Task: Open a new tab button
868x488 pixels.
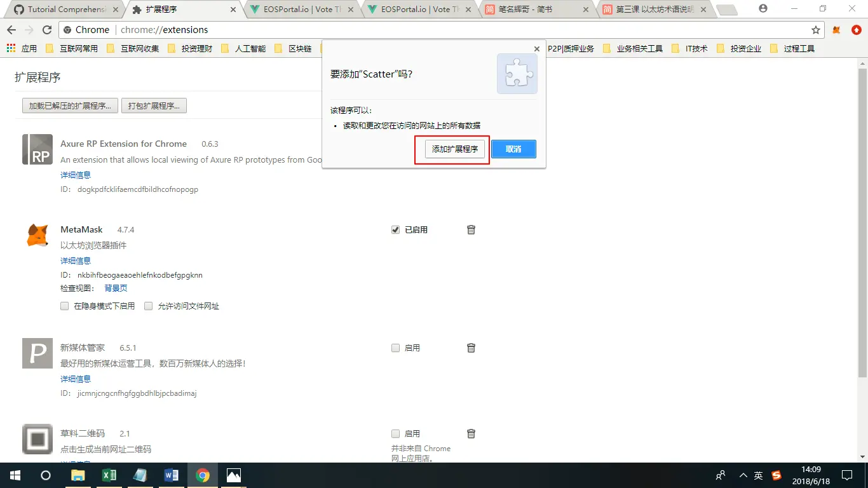Action: [727, 10]
